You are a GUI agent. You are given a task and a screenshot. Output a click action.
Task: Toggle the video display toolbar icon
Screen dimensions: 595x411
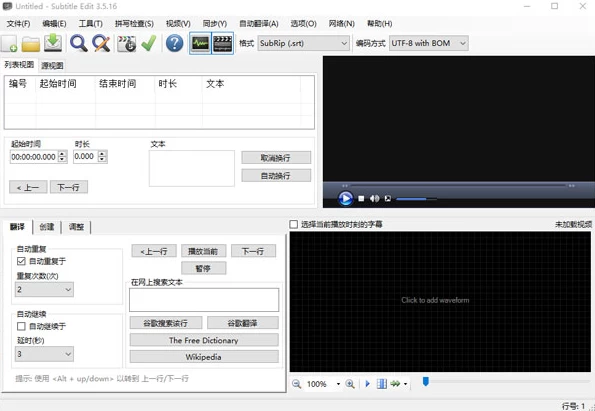pos(222,43)
